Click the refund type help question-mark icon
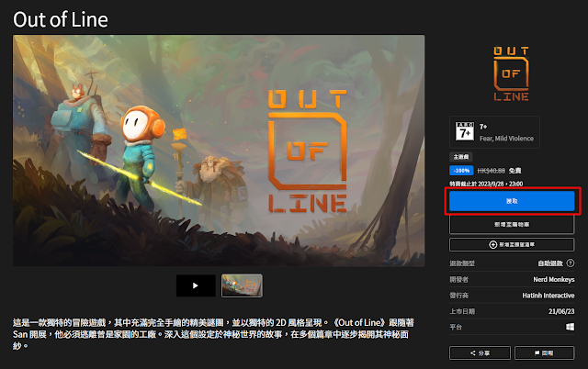588x369 pixels. (x=571, y=263)
